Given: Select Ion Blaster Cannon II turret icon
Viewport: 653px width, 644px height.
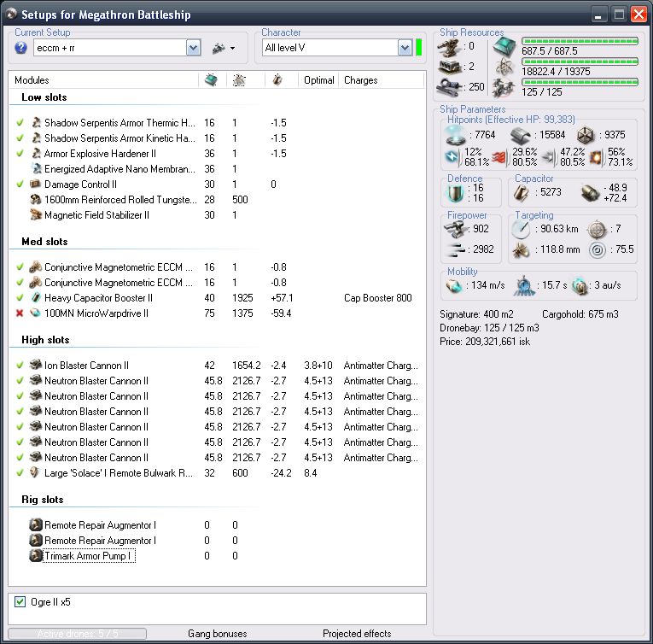Looking at the screenshot, I should tap(36, 365).
